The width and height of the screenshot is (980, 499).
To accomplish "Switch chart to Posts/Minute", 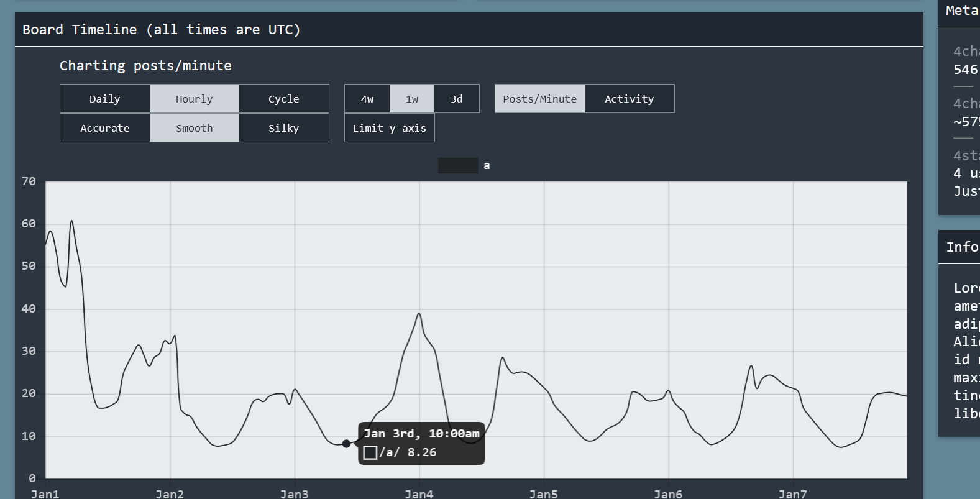I will click(540, 99).
